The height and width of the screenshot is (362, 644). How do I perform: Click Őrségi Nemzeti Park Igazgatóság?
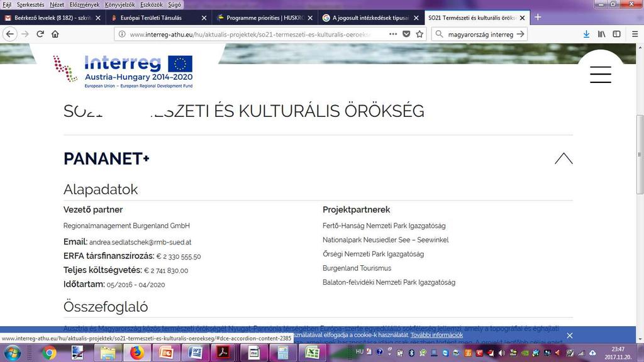[373, 254]
